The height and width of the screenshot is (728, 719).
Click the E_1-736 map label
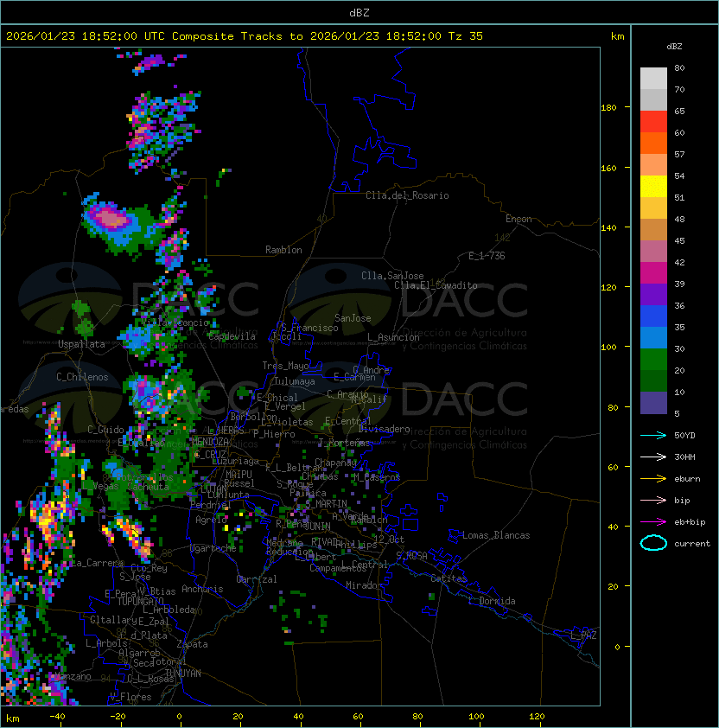tap(487, 256)
